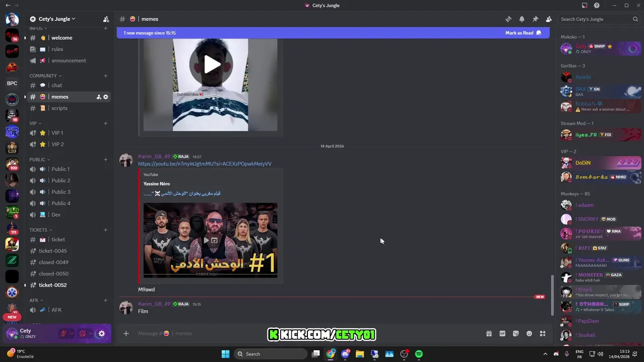Click Mark as Read in banner
Screen dimensions: 644x362
[523, 33]
